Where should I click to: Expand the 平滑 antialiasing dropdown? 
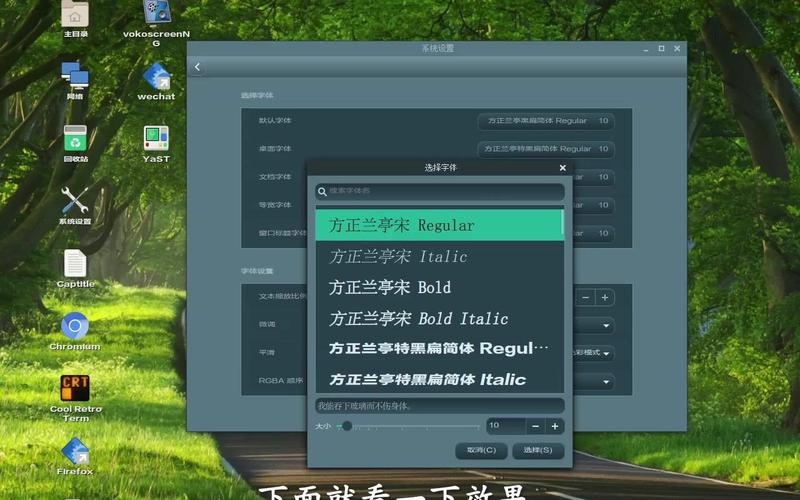[x=594, y=353]
